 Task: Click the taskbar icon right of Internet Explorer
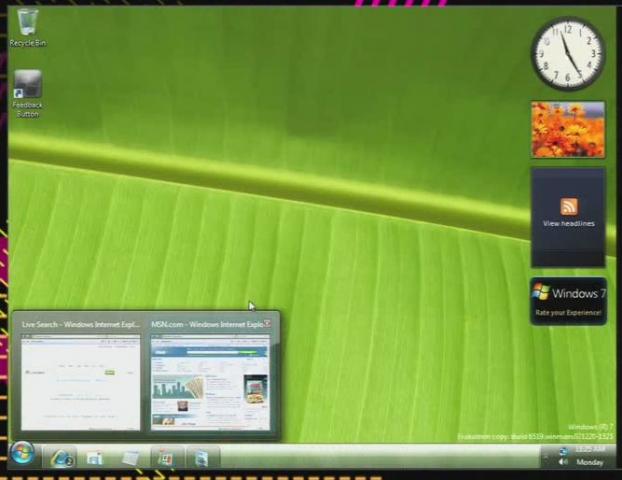(95, 458)
